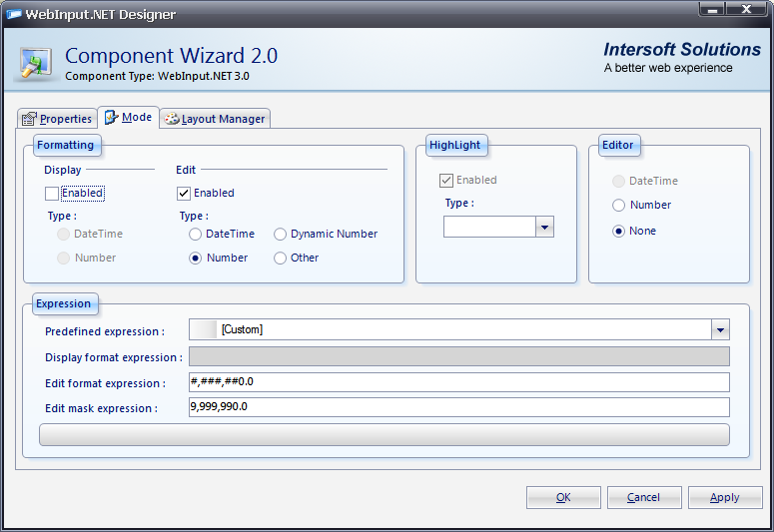Click the WebInput.NET Designer title bar icon

[x=15, y=14]
